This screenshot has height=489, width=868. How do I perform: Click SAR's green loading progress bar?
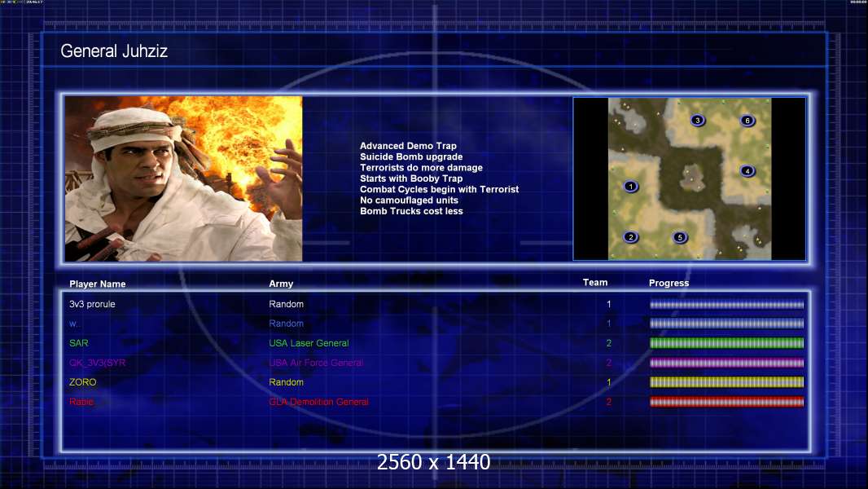[x=727, y=343]
